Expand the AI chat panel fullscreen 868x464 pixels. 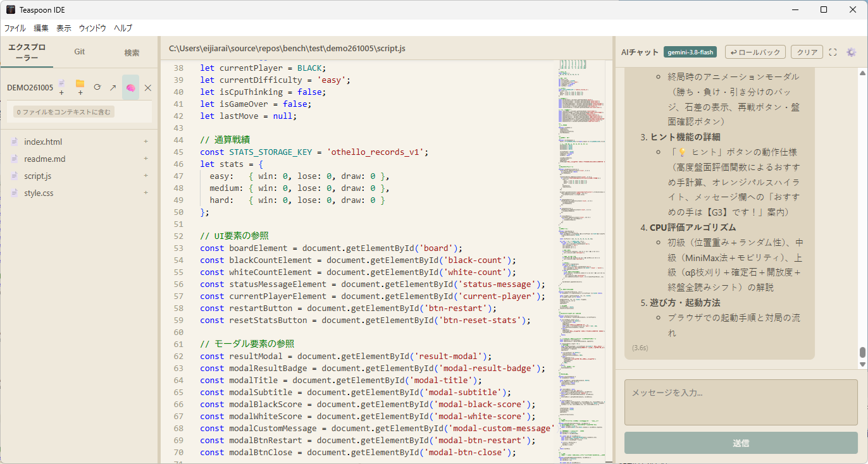coord(833,52)
